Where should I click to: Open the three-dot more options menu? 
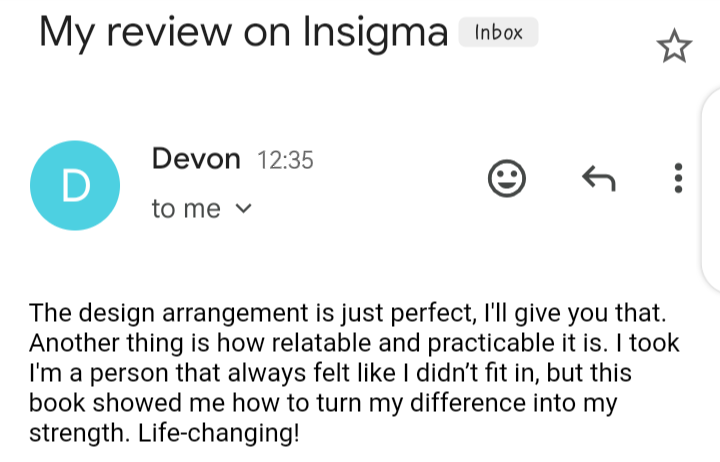pos(679,179)
